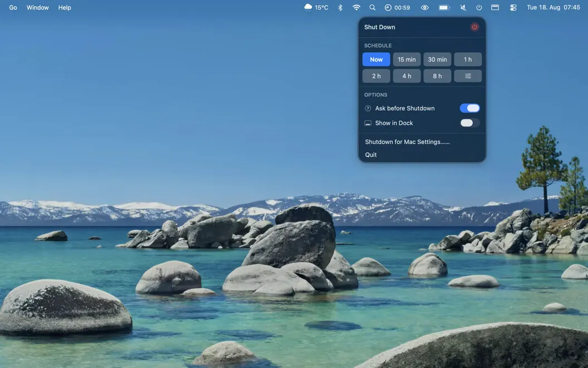Click the question mark icon beside Ask before Shutdown
The image size is (588, 368).
coord(368,108)
